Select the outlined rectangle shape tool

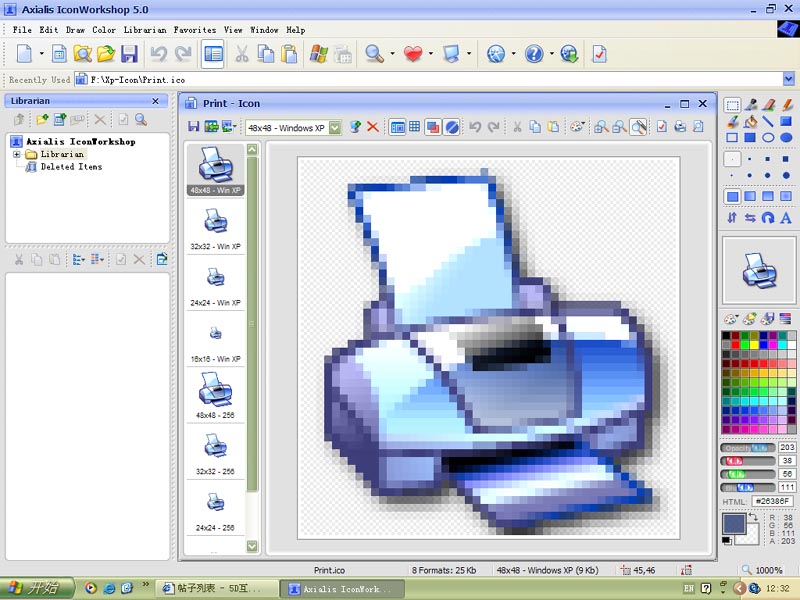pos(732,138)
